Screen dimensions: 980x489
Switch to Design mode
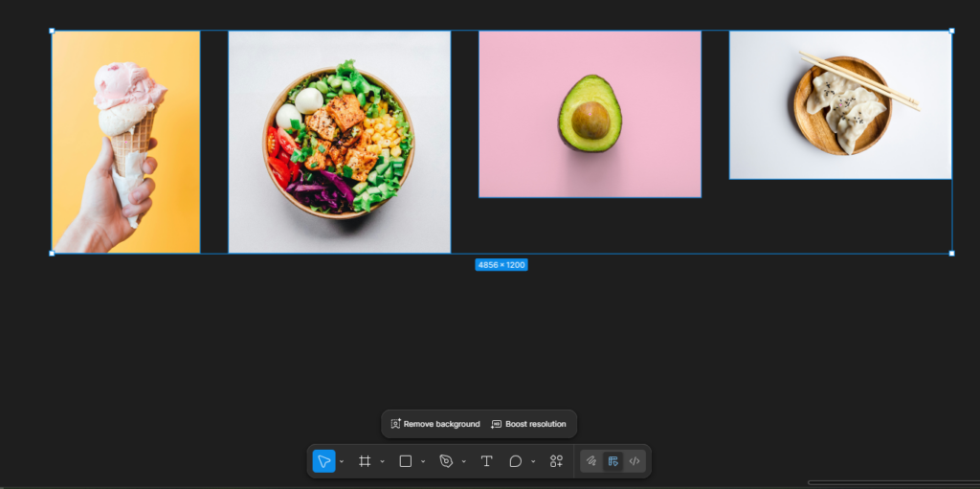click(x=613, y=461)
